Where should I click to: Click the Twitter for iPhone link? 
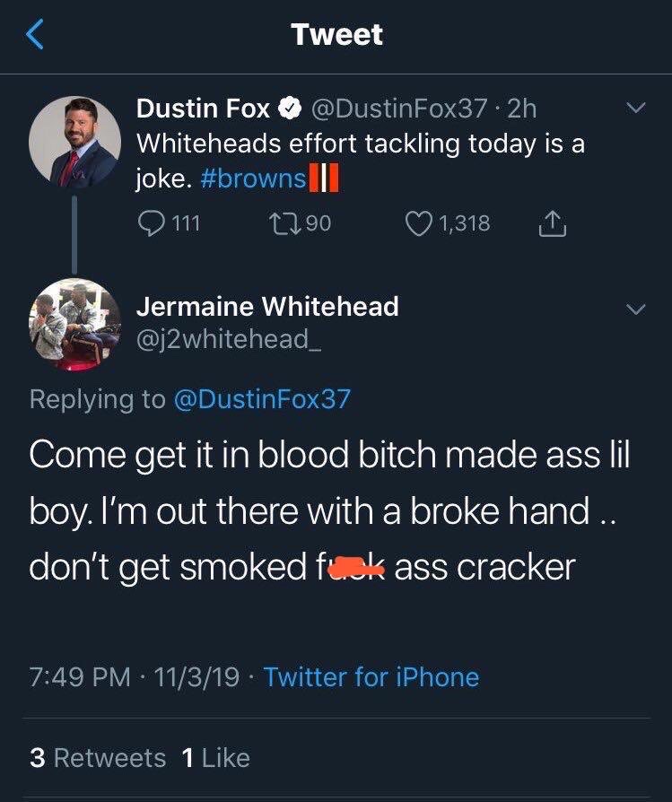(371, 676)
